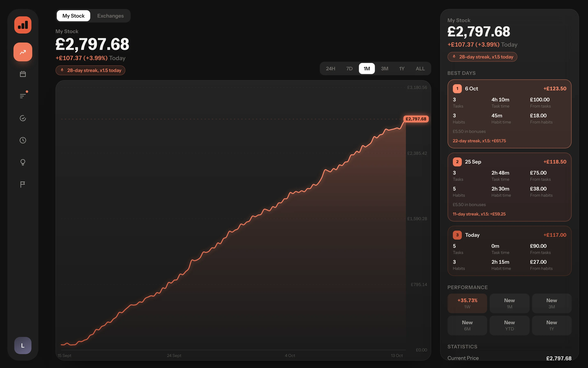
Task: Select the 3M chart range
Action: (384, 69)
